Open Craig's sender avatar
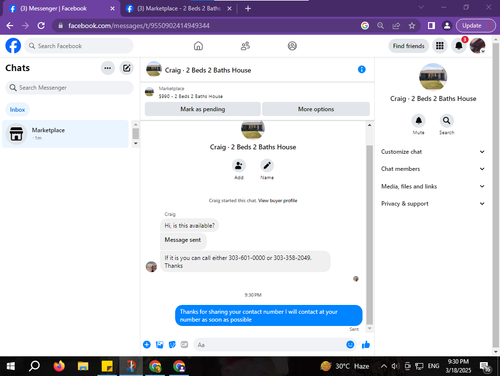Viewport: 500px width, 376px height. click(151, 266)
